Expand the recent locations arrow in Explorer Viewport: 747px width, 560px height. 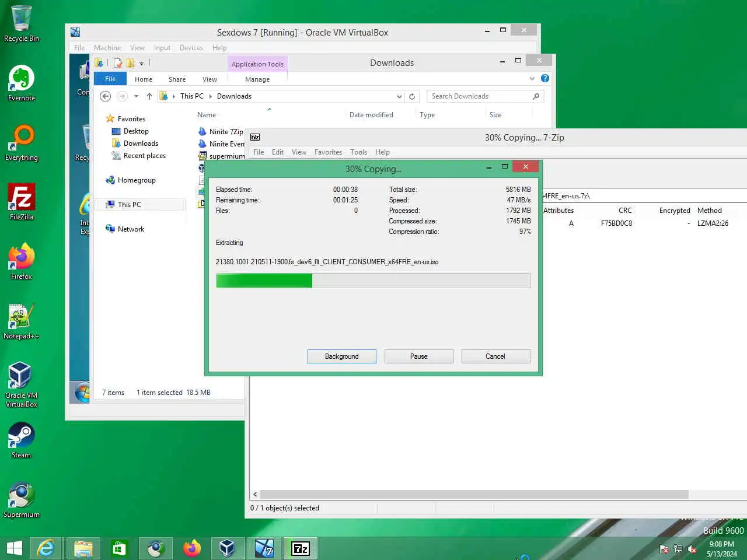click(136, 96)
